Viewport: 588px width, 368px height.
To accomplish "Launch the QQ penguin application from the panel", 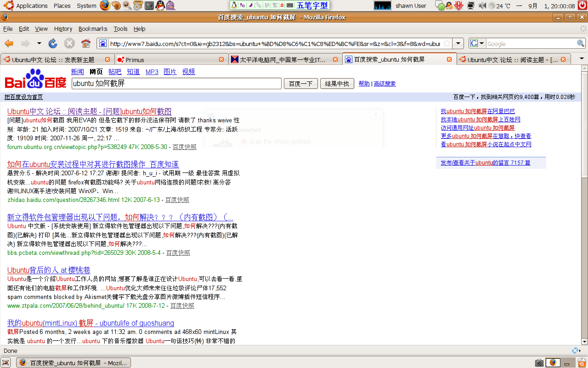I will [x=160, y=6].
